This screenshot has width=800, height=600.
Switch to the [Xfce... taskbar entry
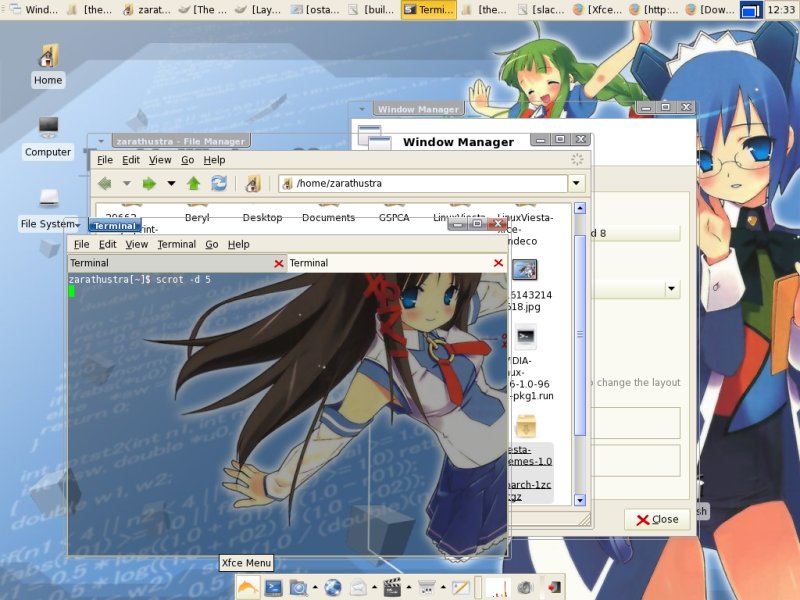tap(597, 9)
